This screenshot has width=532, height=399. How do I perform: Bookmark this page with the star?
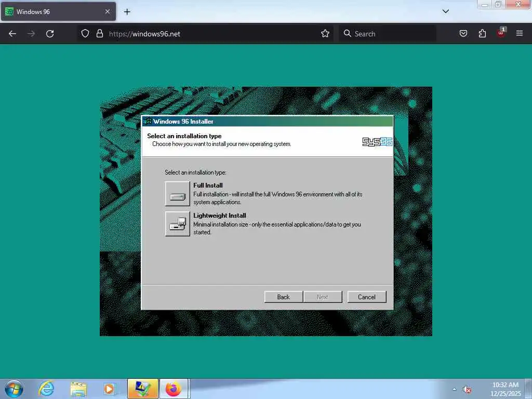[x=325, y=34]
